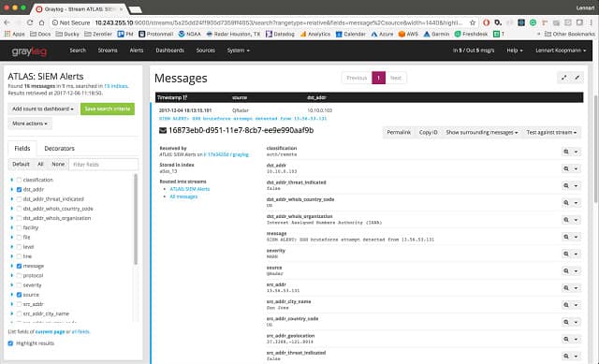Click the magnifier icon for classification field
Image resolution: width=599 pixels, height=364 pixels.
click(x=566, y=152)
